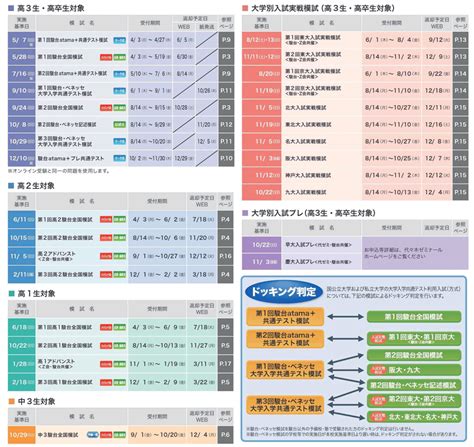Click "第1回高1駿台全国模試" exam name
474x447 pixels.
65,327
